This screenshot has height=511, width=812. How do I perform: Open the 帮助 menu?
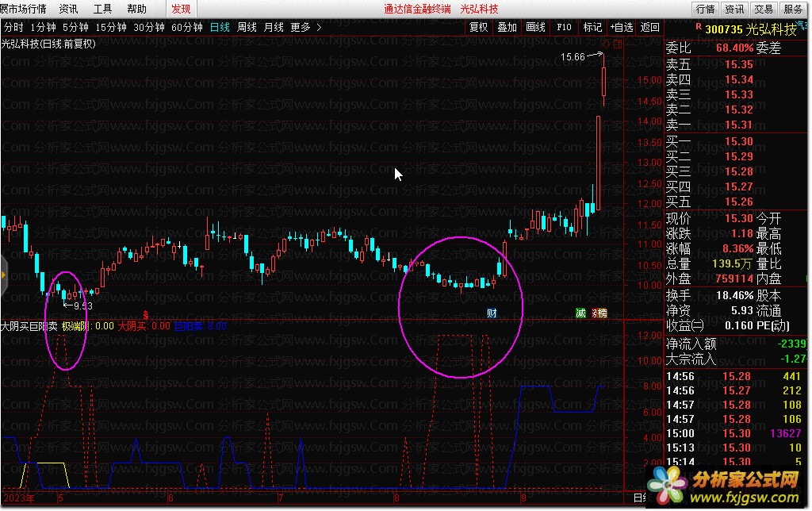tap(136, 9)
